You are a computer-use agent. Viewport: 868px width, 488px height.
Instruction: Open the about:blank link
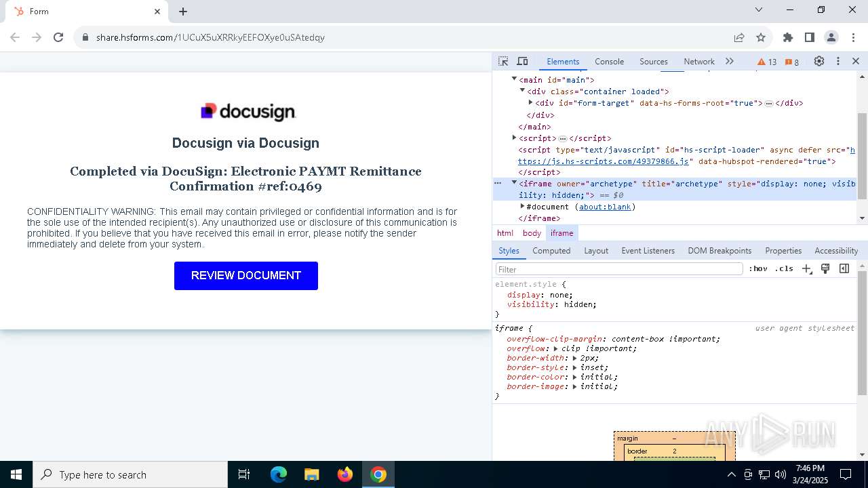[605, 207]
